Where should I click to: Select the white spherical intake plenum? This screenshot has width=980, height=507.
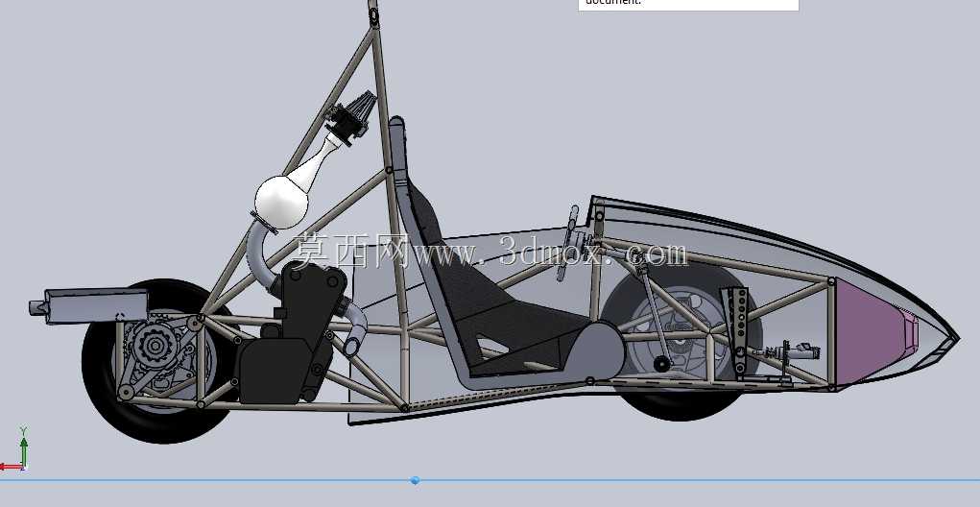pos(281,203)
